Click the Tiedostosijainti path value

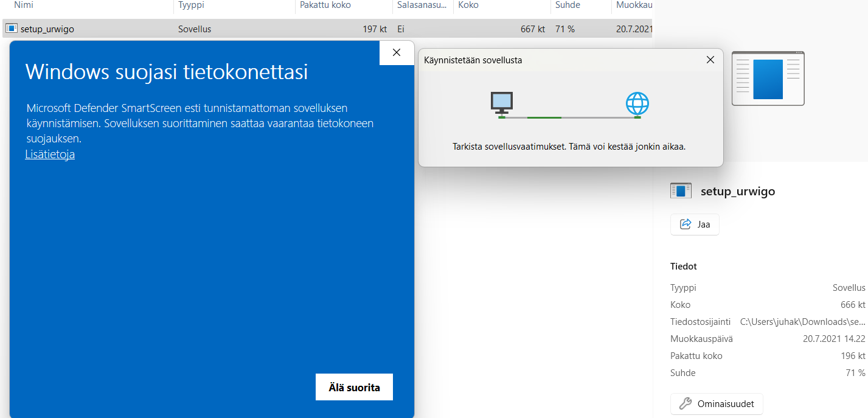(x=802, y=322)
